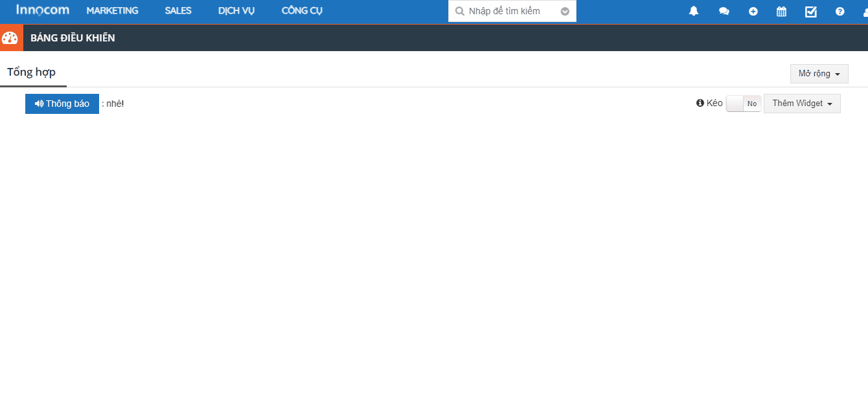Viewport: 868px width, 398px height.
Task: Toggle the Kéo drag switch
Action: (744, 104)
